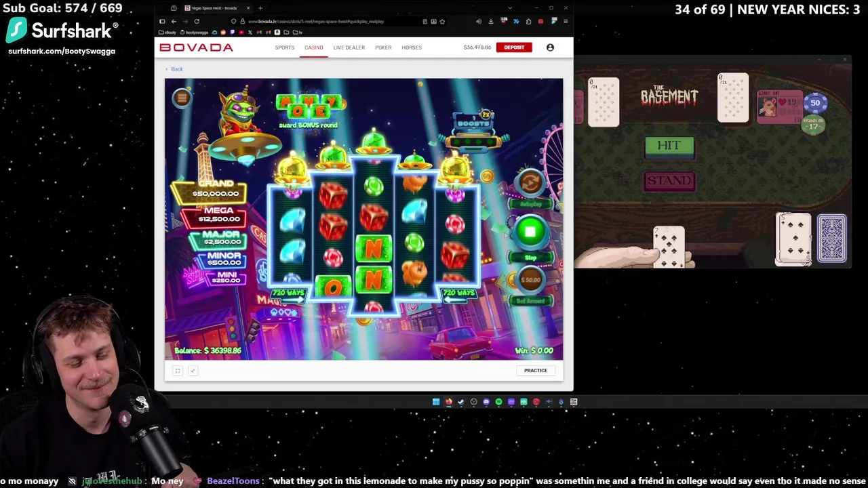Click the Windows Start button
868x488 pixels.
(x=435, y=402)
